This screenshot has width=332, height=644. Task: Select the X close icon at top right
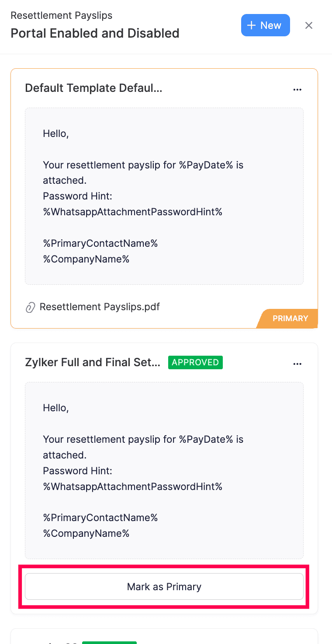[x=309, y=25]
